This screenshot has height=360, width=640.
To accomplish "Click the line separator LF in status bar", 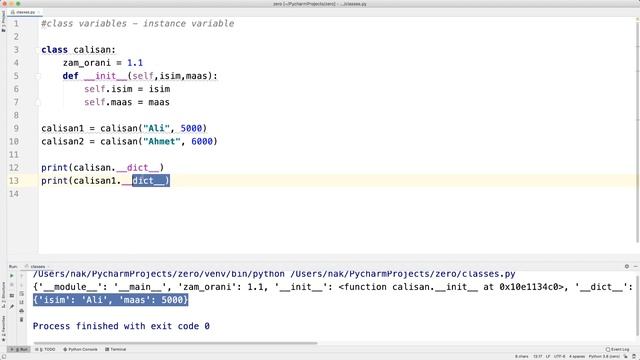I will point(548,356).
